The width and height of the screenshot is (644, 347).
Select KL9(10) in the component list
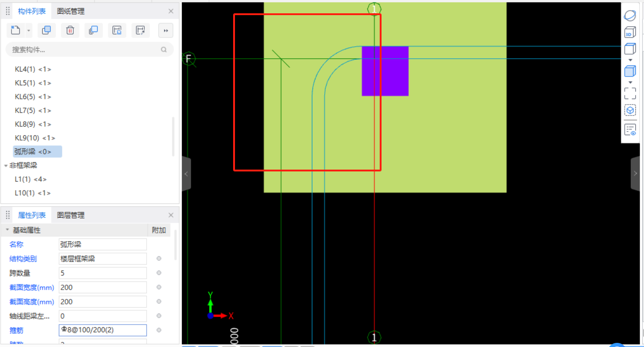tap(35, 138)
